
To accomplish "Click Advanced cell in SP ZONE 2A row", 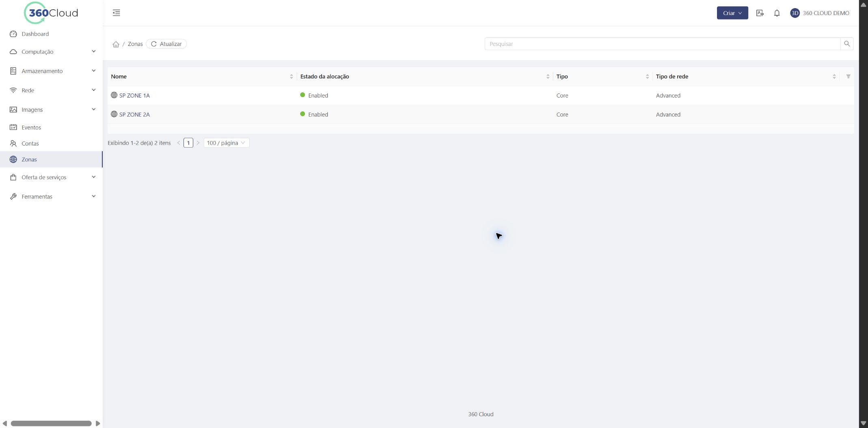I will tap(668, 115).
